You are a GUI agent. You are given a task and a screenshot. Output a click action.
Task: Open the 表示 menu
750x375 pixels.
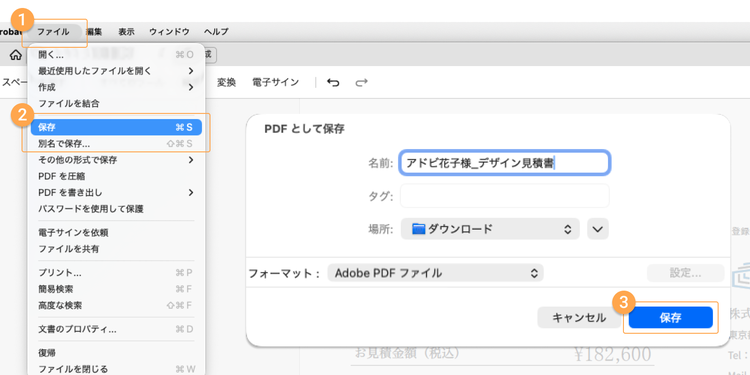click(126, 32)
